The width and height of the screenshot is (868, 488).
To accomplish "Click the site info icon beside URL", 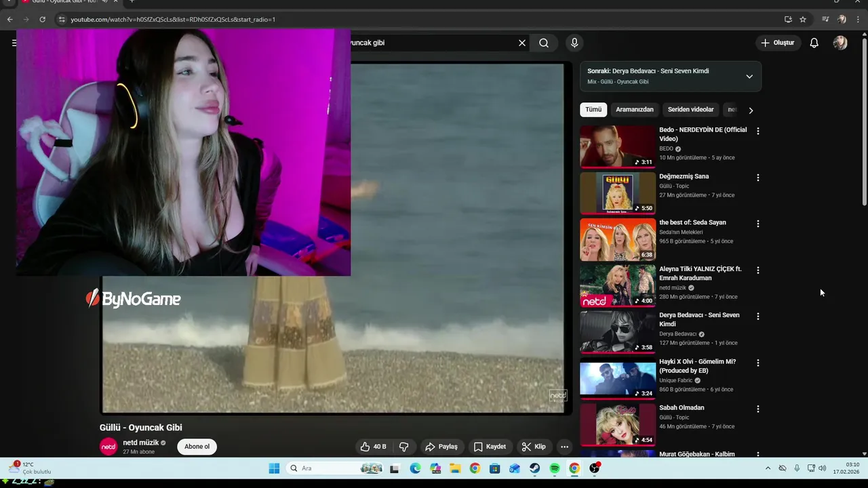I will click(x=62, y=20).
